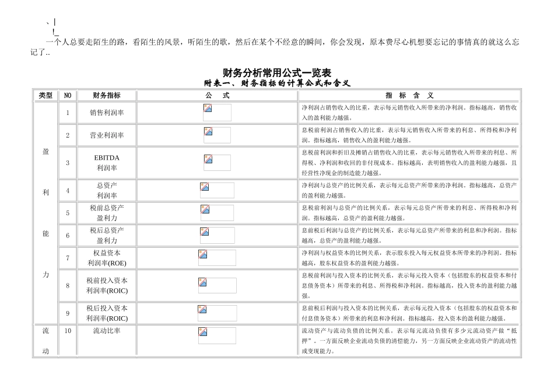Click the 销售利润率 cell

pyautogui.click(x=107, y=113)
